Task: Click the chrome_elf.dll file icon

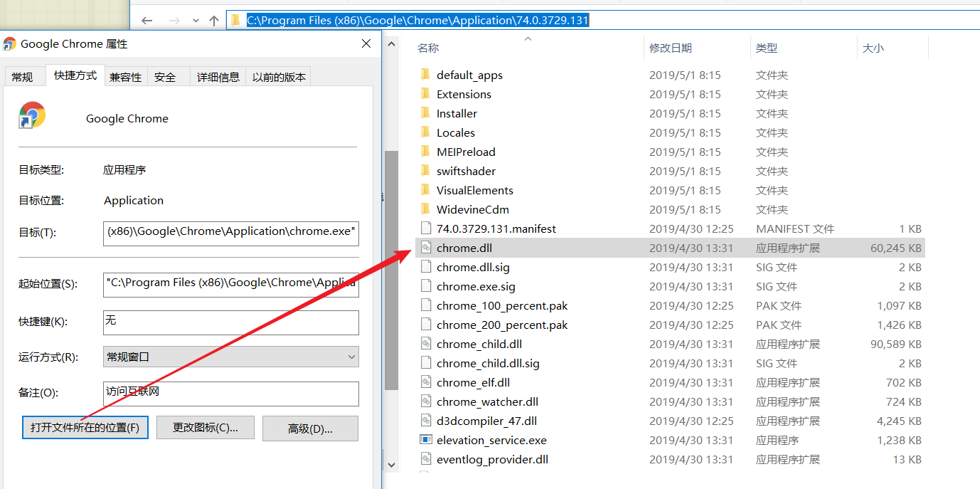Action: click(425, 382)
